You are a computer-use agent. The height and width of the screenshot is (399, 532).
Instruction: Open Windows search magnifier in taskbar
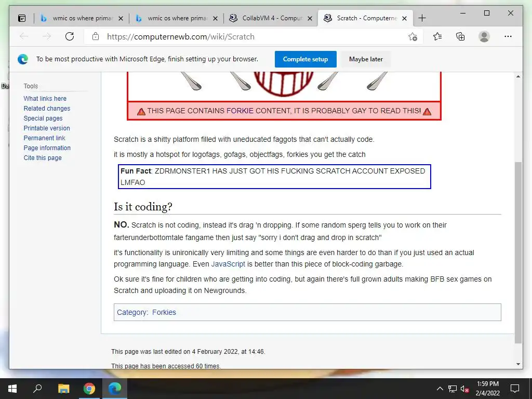pyautogui.click(x=37, y=389)
